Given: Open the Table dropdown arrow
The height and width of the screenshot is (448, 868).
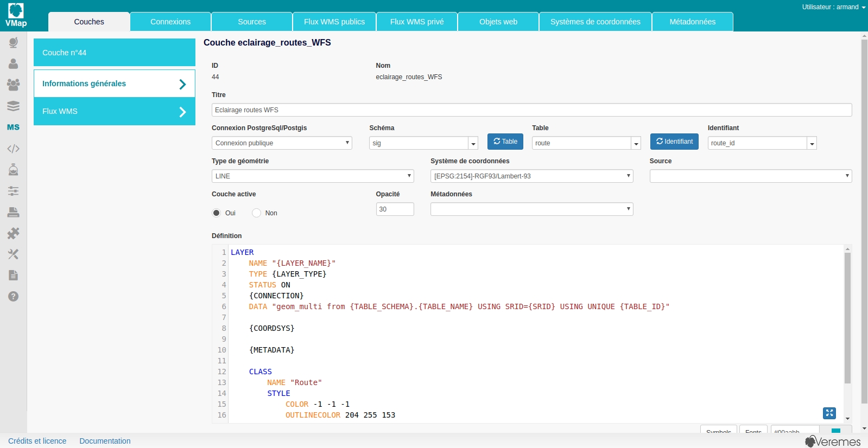Looking at the screenshot, I should pyautogui.click(x=636, y=143).
